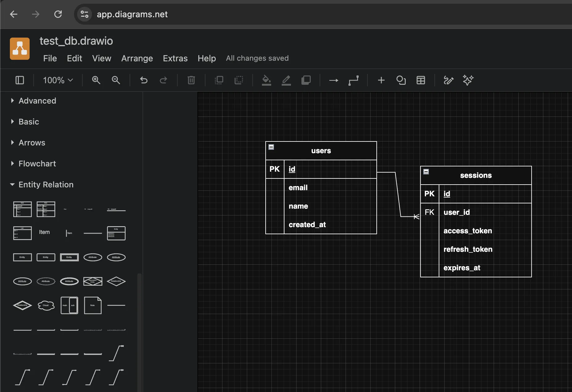Select the expires_at row in sessions table
The image size is (572, 392).
point(476,268)
